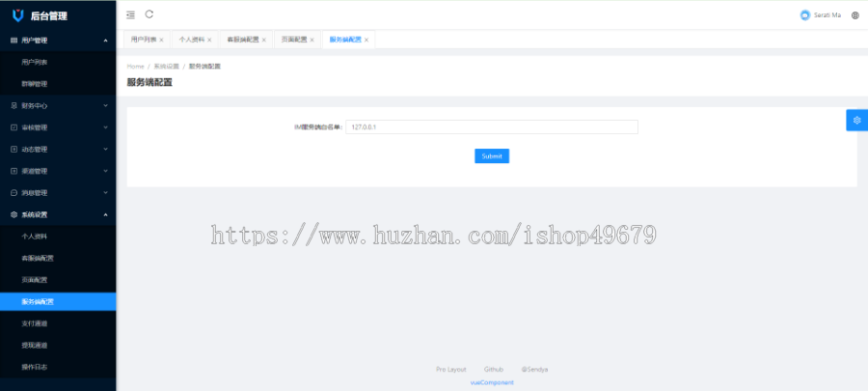Switch to the 页面配置 tab
Screen dimensions: 868x391
point(294,40)
